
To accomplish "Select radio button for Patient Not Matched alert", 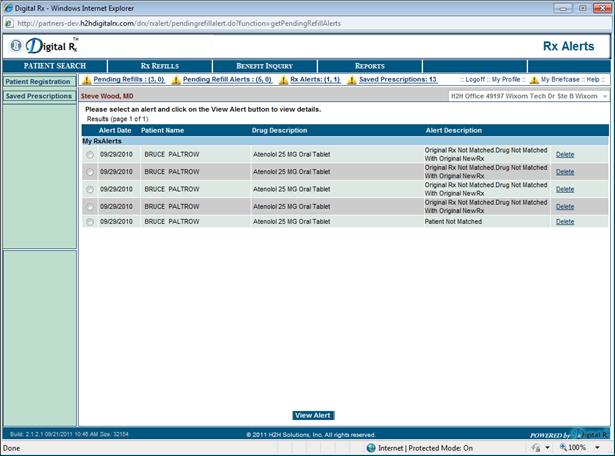I will [90, 222].
